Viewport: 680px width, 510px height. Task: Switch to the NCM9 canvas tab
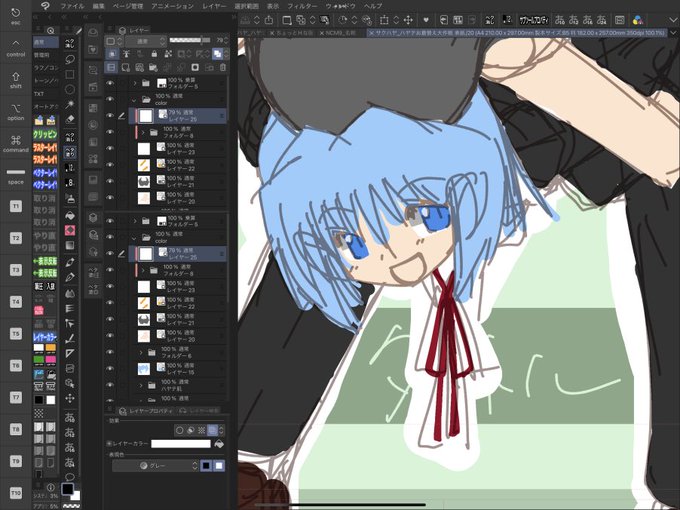click(x=340, y=33)
